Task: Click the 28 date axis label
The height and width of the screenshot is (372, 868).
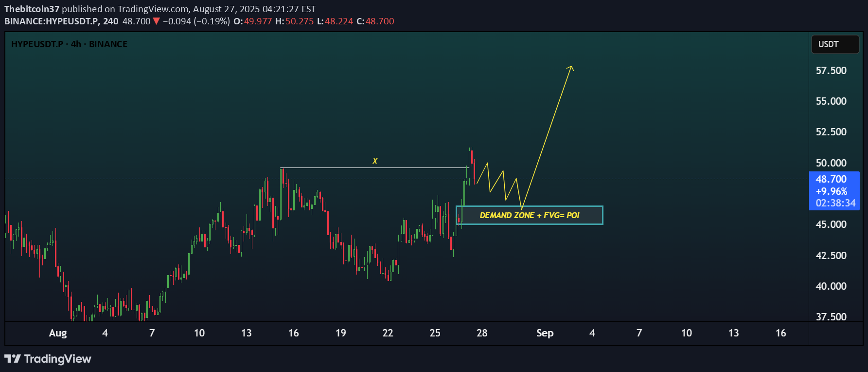Action: tap(482, 333)
